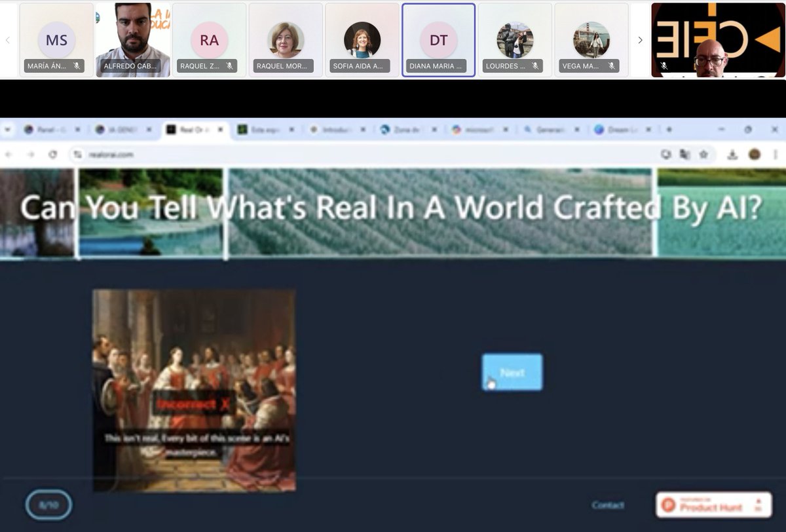This screenshot has height=532, width=786.
Task: Click muted mic icon on Raquel Z tile
Action: click(230, 66)
